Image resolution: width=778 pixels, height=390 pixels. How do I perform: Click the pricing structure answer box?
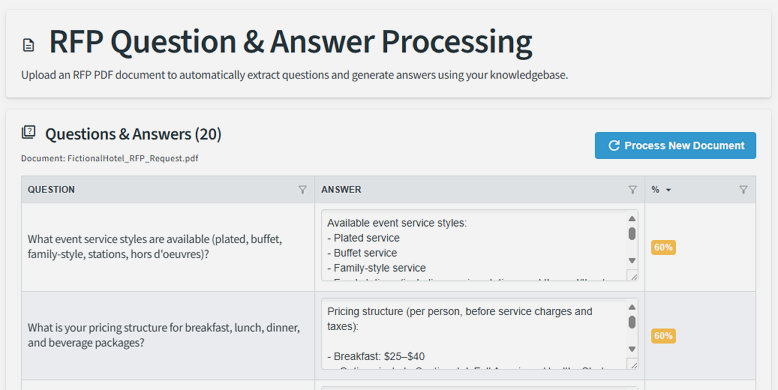479,333
